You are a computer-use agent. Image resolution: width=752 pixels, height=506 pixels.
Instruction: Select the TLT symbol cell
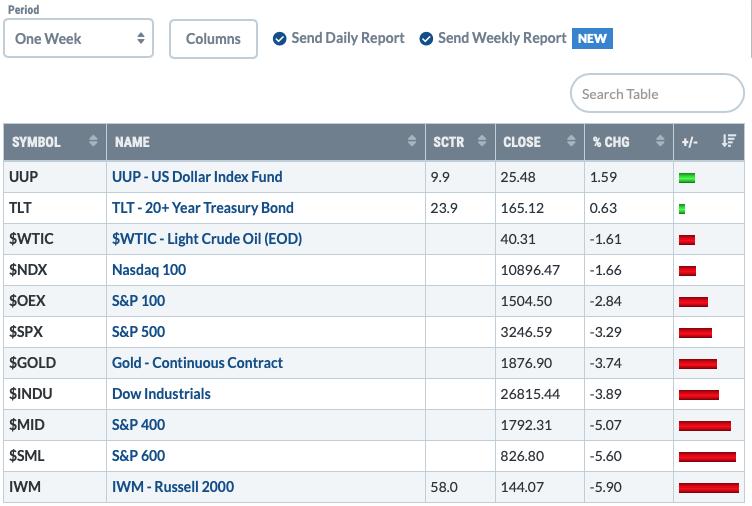pos(55,208)
